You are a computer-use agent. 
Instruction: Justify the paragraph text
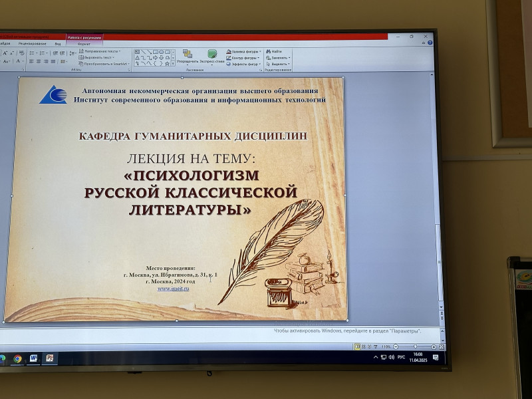[53, 61]
